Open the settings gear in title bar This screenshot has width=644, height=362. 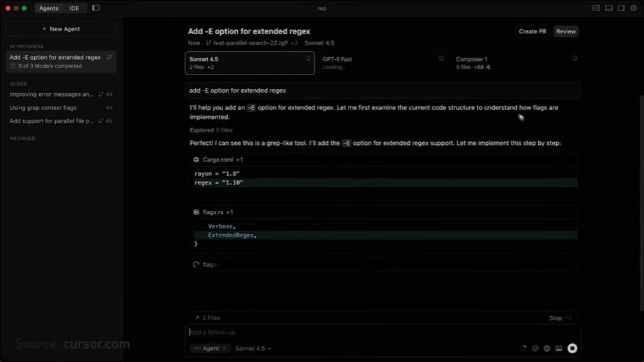point(634,8)
